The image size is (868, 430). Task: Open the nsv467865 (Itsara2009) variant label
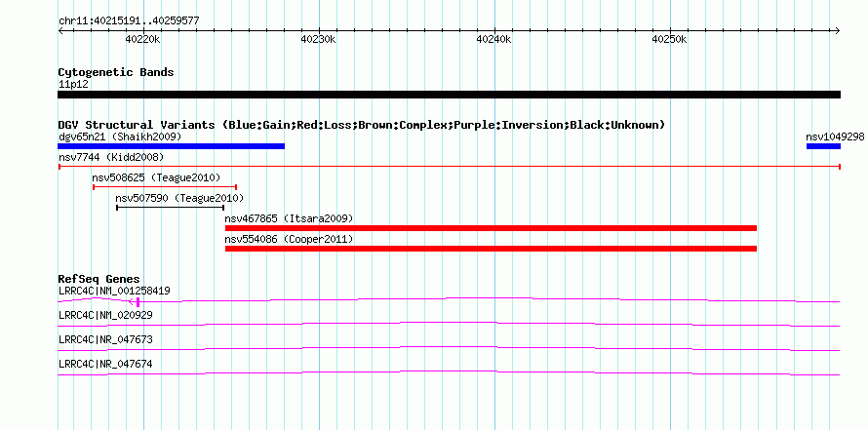click(289, 218)
